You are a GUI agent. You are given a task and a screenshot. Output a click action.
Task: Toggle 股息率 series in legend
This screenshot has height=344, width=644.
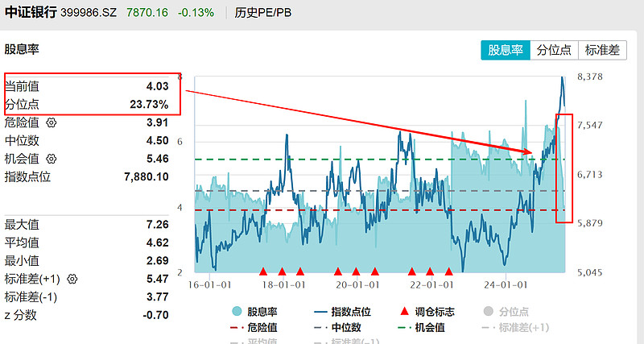(255, 312)
